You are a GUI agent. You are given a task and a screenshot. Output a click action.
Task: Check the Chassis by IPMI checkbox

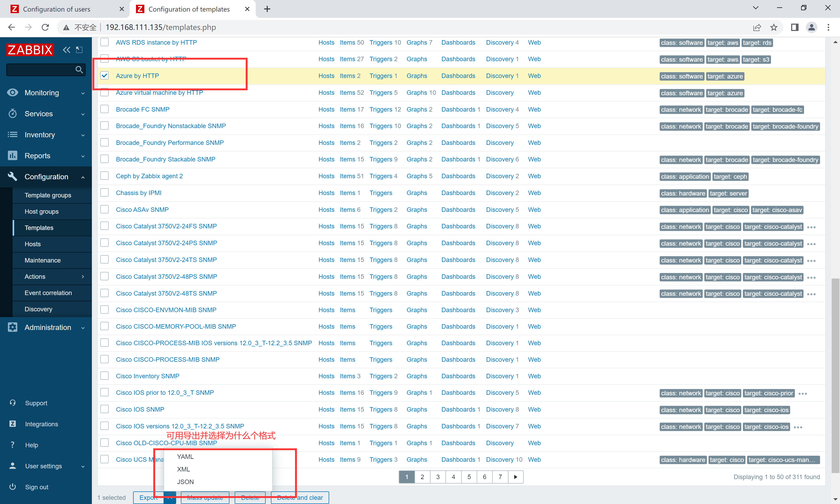(x=104, y=193)
